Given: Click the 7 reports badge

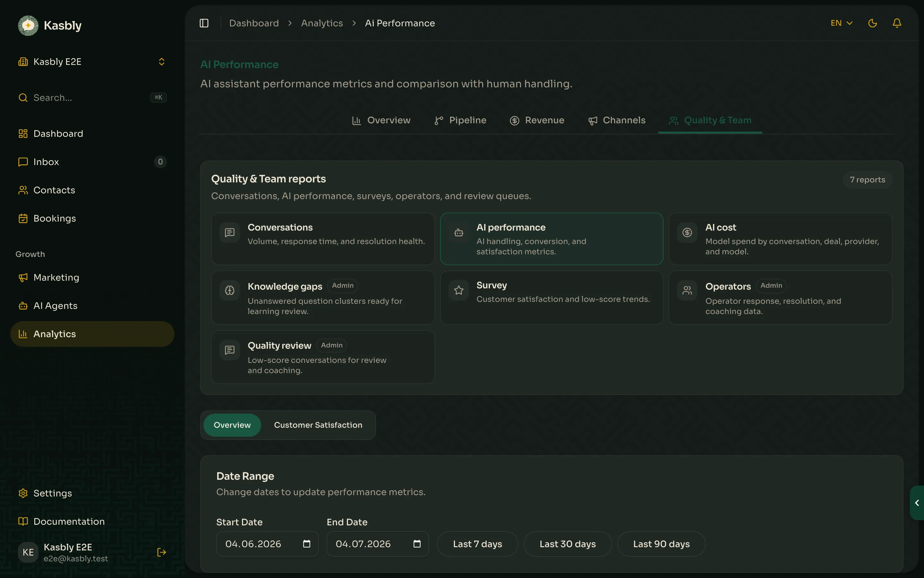Looking at the screenshot, I should point(868,180).
